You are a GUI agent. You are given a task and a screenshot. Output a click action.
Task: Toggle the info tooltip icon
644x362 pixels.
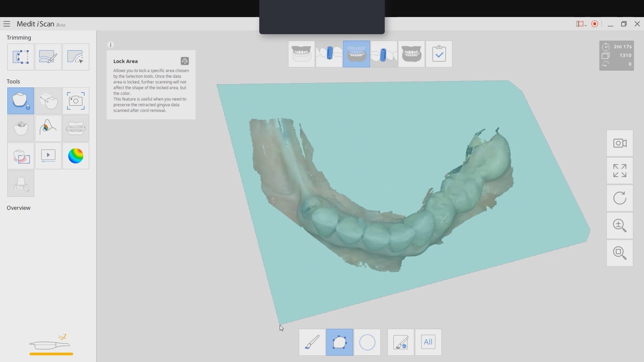111,45
